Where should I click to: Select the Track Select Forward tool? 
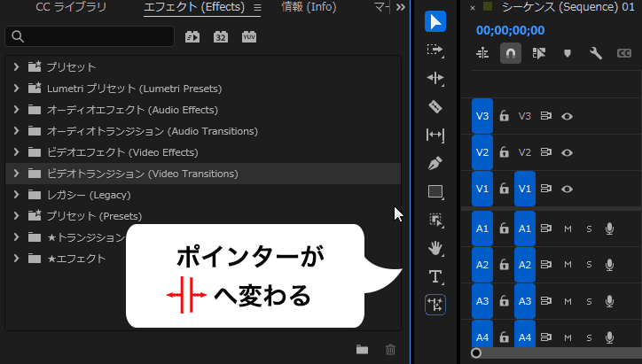435,50
